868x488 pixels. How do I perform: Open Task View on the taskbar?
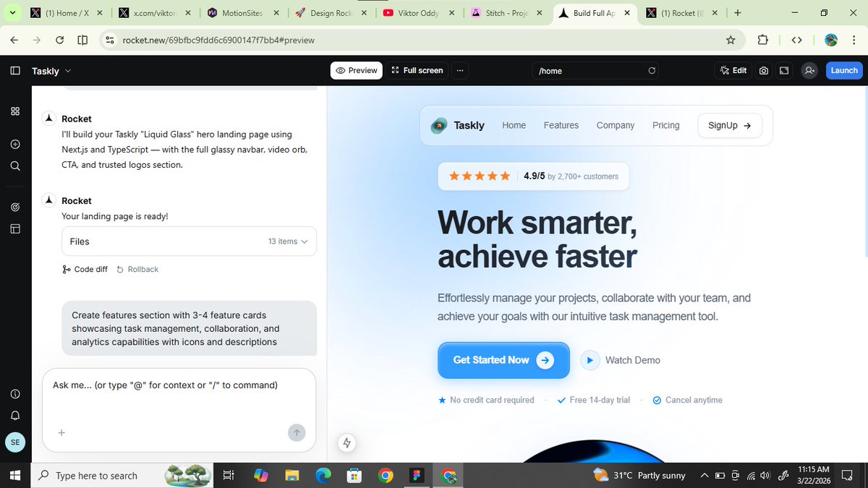pyautogui.click(x=229, y=476)
